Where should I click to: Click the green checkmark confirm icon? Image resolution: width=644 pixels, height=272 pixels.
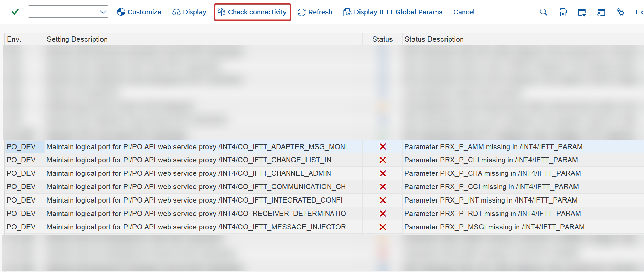[15, 12]
